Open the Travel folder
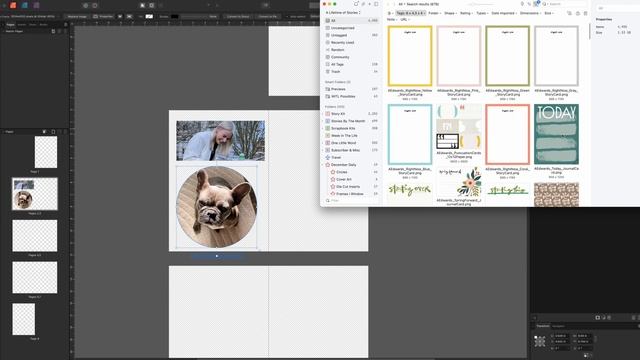Image resolution: width=640 pixels, height=360 pixels. (x=351, y=158)
